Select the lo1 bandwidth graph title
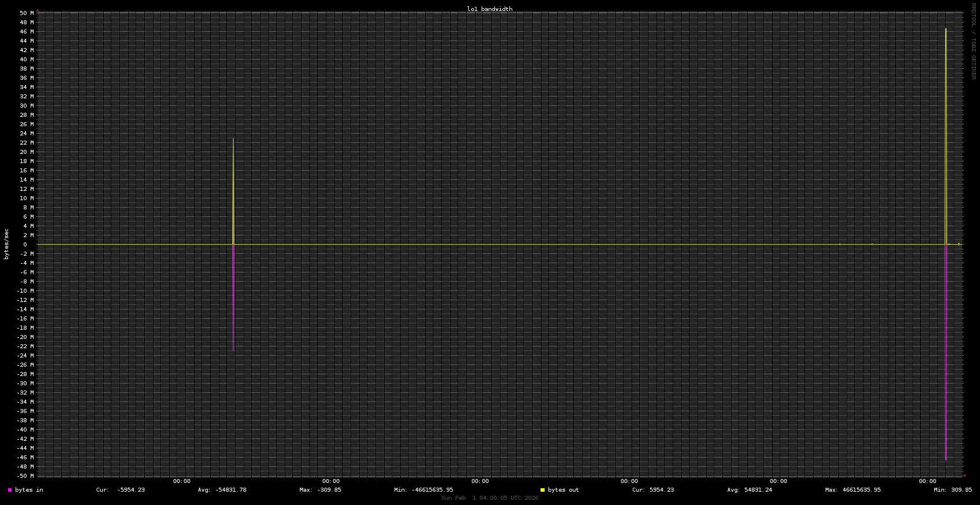This screenshot has width=980, height=505. pos(489,9)
